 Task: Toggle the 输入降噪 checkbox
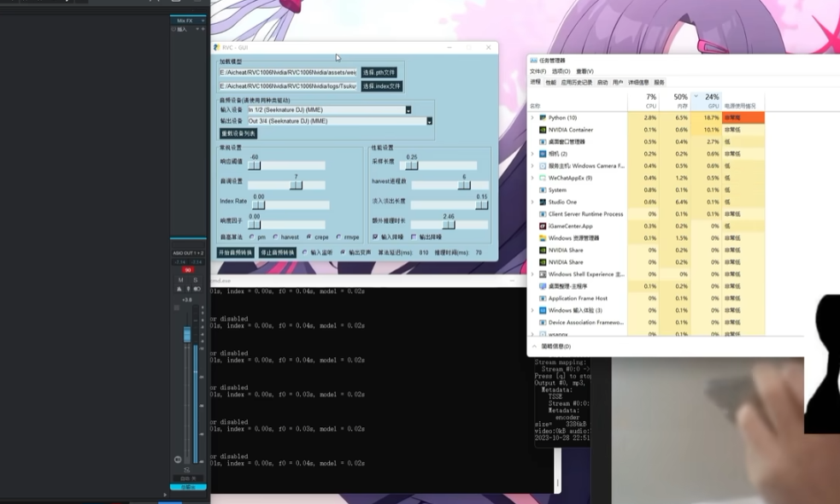(x=375, y=237)
